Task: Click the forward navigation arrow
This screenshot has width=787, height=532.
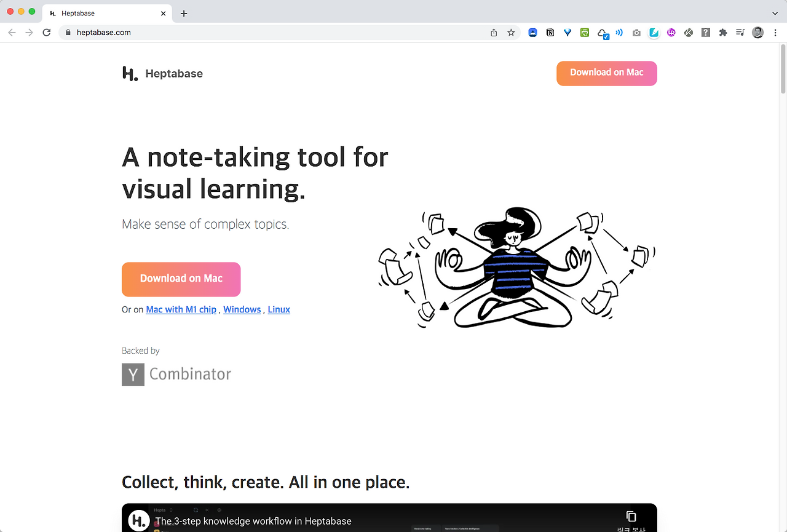Action: coord(29,33)
